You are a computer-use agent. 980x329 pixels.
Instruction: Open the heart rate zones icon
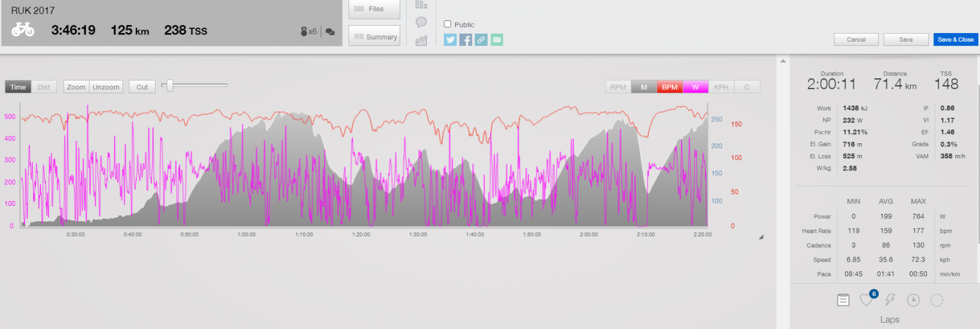(x=866, y=300)
